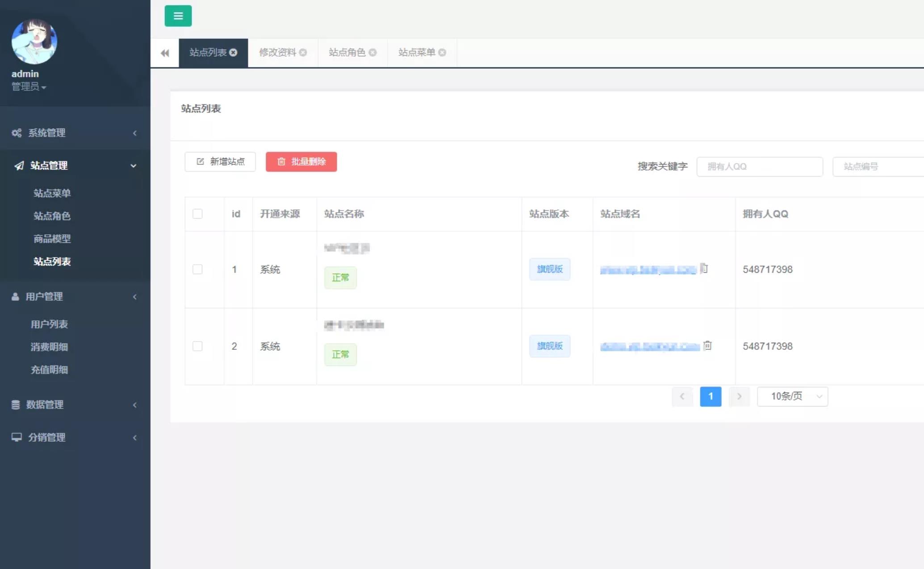924x569 pixels.
Task: Select page 1 in the pagination control
Action: click(710, 396)
